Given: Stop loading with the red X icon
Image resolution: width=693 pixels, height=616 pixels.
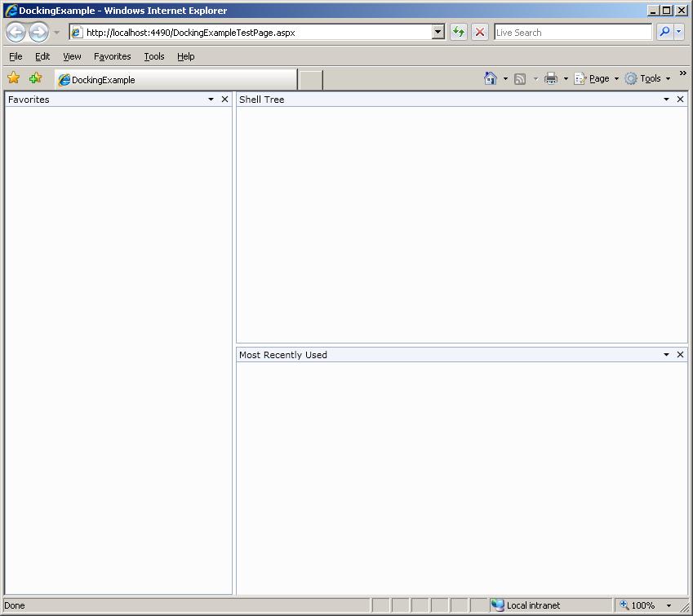Looking at the screenshot, I should coord(479,32).
